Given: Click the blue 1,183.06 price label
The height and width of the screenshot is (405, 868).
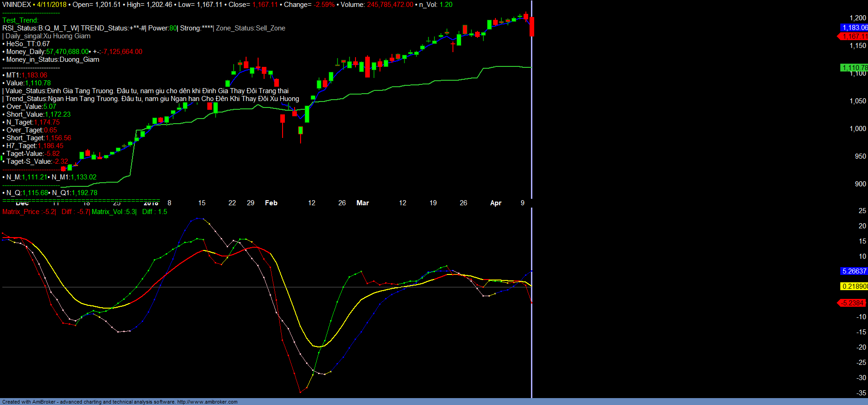Looking at the screenshot, I should (854, 28).
